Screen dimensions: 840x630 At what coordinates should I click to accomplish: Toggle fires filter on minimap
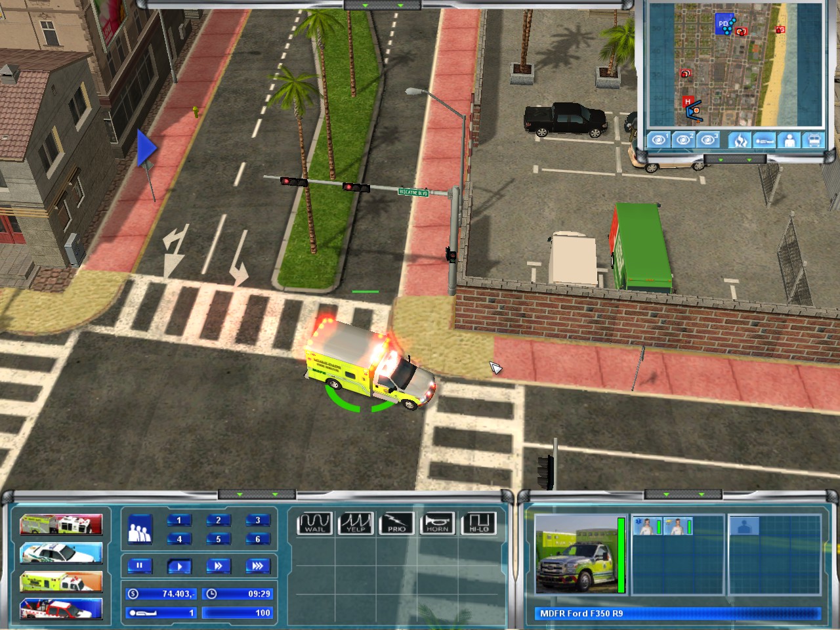click(x=740, y=140)
